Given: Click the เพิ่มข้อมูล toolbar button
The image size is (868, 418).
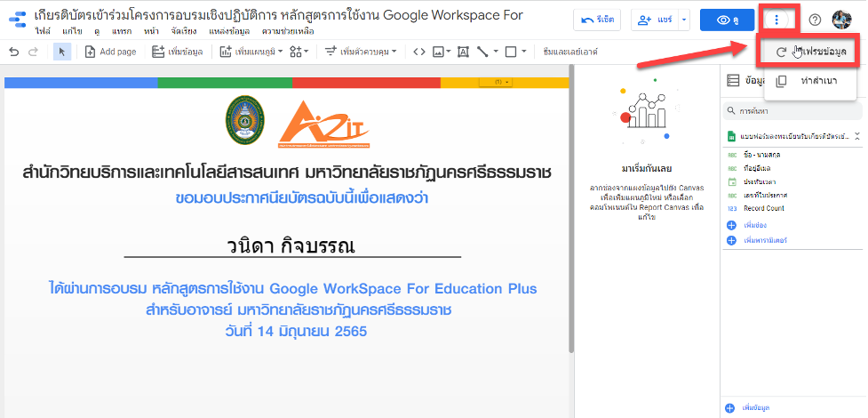Looking at the screenshot, I should point(177,52).
